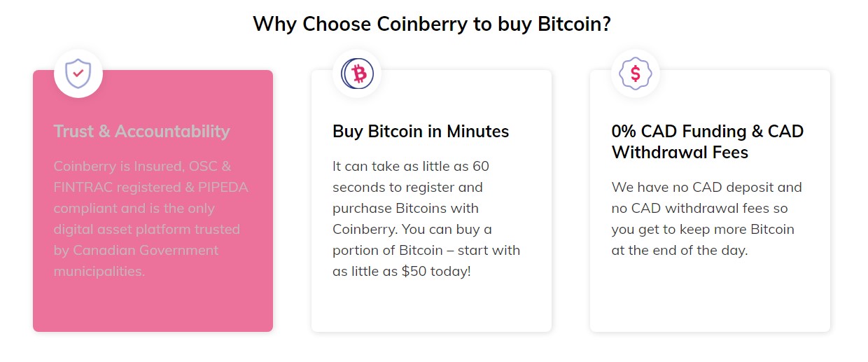Screen dimensions: 868x362
Task: Click the paragraph about no CAD deposit fees
Action: (706, 218)
